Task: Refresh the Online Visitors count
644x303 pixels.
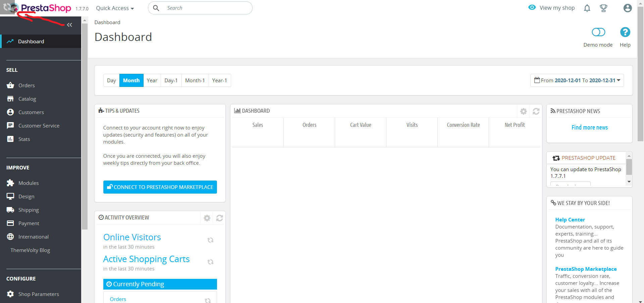Action: coord(210,240)
